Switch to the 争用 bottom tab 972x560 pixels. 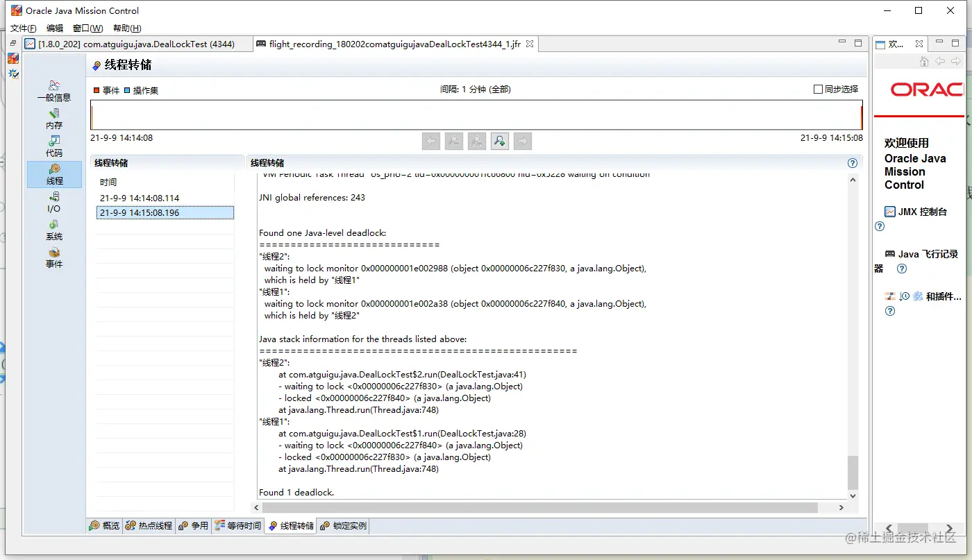[x=193, y=526]
